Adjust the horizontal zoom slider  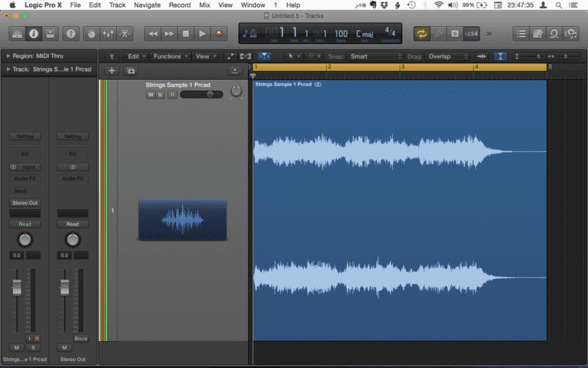point(565,56)
